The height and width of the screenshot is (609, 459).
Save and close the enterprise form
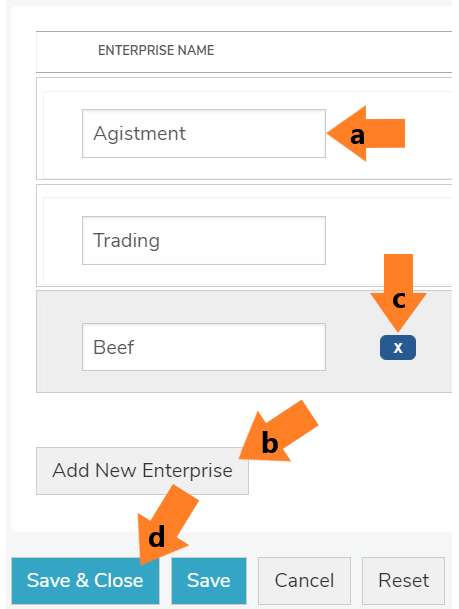(85, 581)
